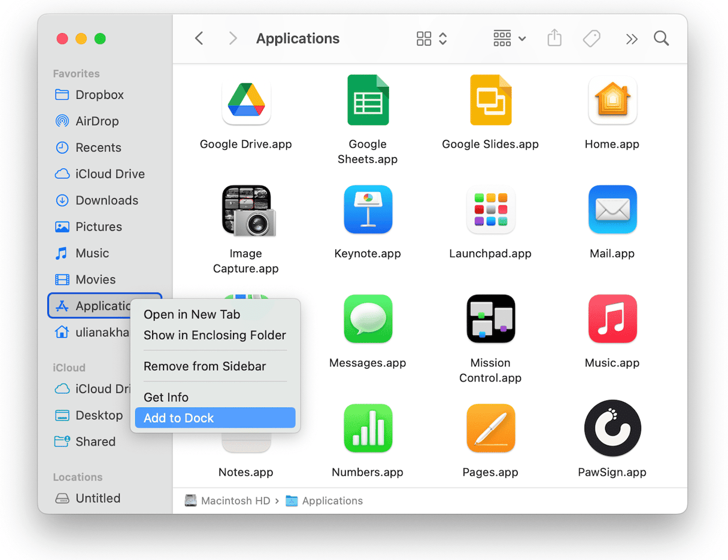Open the overflow chevron in the toolbar
Viewport: 728px width, 560px height.
click(632, 38)
